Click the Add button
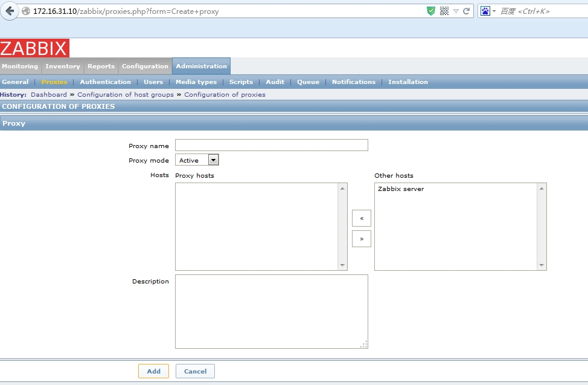 153,371
